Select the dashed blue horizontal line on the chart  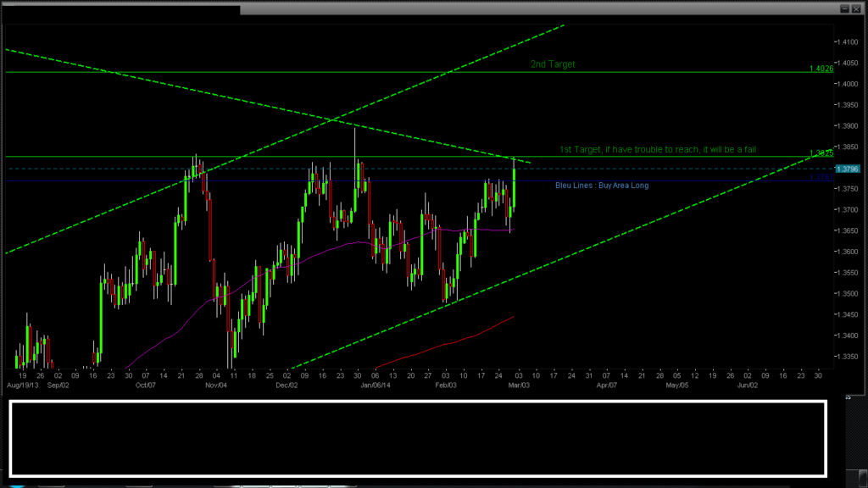pyautogui.click(x=254, y=168)
